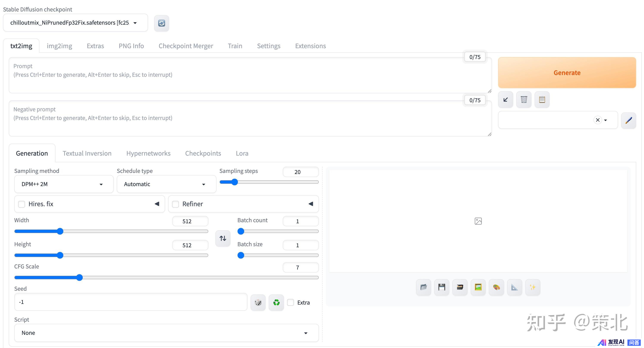Switch to the img2img tab
The height and width of the screenshot is (348, 644).
(59, 46)
